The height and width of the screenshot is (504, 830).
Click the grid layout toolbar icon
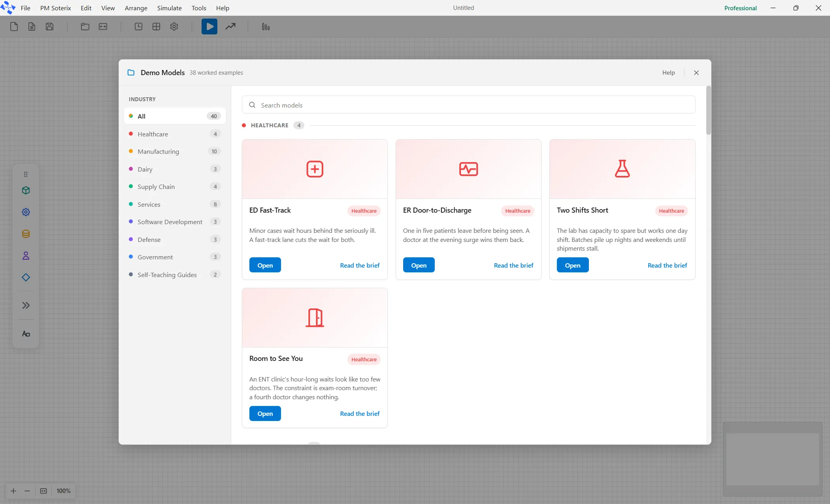coord(156,26)
